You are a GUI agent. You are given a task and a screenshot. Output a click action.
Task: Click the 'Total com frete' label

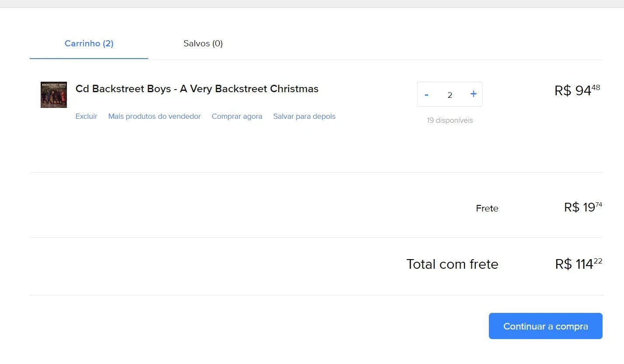pos(452,264)
